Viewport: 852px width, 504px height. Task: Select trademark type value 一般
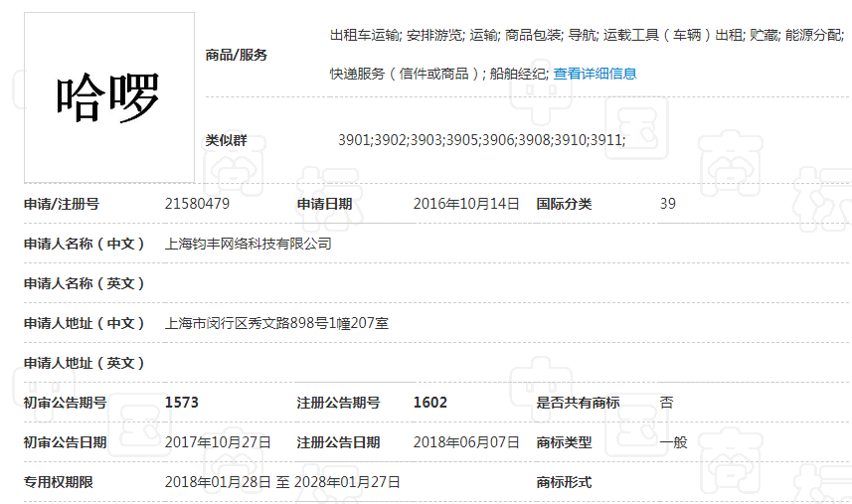pyautogui.click(x=674, y=442)
